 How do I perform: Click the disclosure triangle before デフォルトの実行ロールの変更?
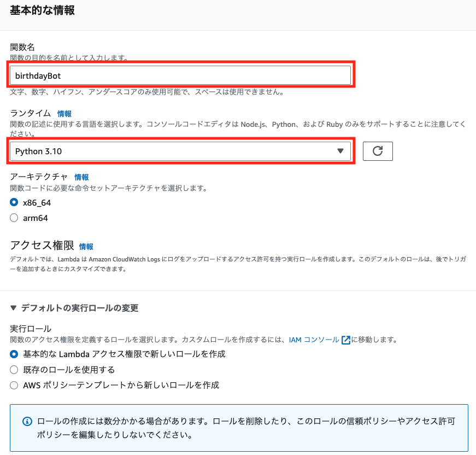point(14,308)
